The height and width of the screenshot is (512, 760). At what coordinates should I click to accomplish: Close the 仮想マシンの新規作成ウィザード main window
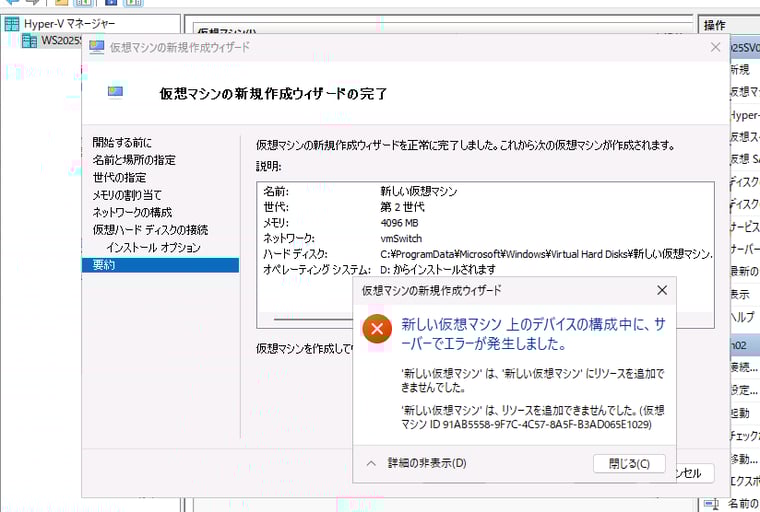715,47
